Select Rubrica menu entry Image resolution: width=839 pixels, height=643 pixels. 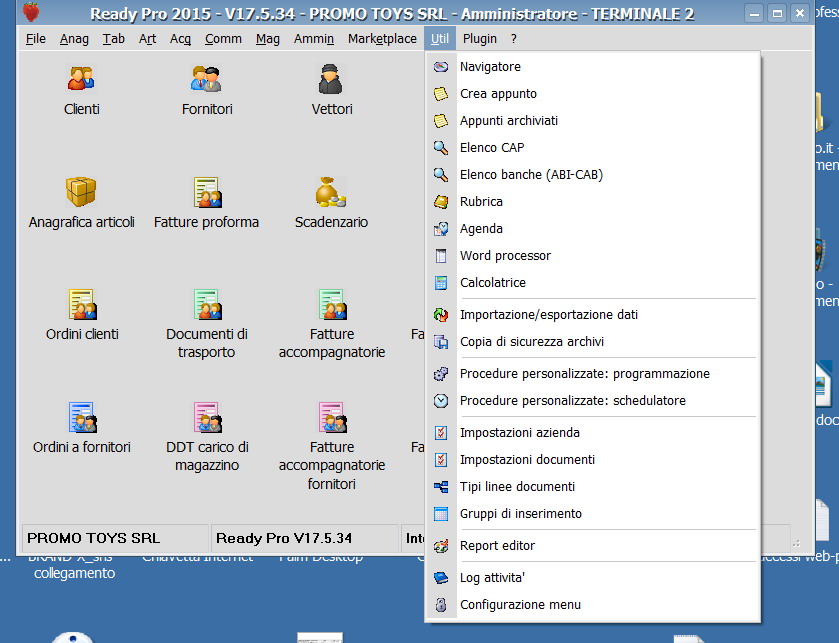tap(592, 202)
